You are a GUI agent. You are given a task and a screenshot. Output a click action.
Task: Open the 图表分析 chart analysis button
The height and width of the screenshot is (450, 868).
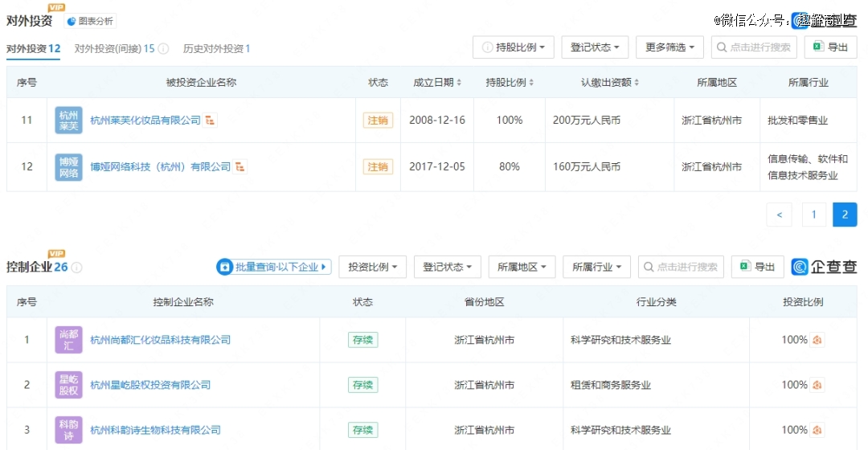point(90,21)
